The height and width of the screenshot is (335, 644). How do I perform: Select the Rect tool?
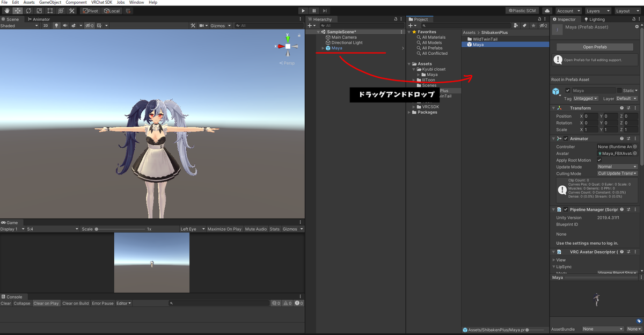[50, 11]
